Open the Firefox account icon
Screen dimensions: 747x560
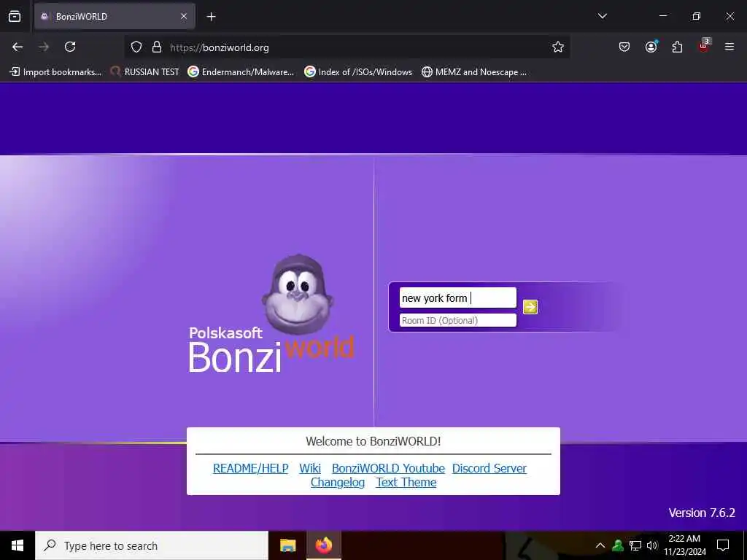[x=651, y=47]
